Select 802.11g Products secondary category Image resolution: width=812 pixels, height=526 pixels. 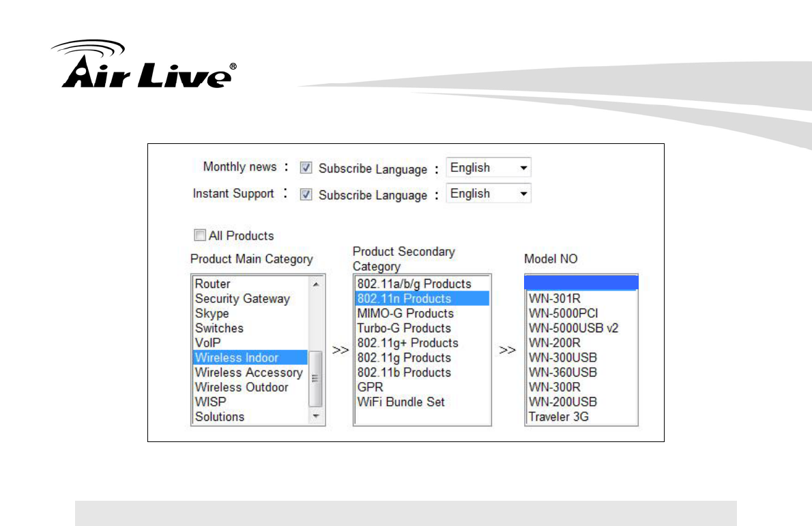coord(422,357)
